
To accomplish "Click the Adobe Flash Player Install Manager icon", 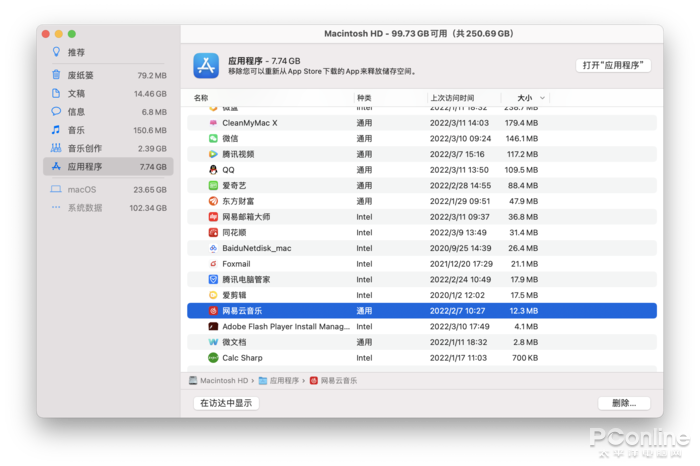I will click(213, 326).
